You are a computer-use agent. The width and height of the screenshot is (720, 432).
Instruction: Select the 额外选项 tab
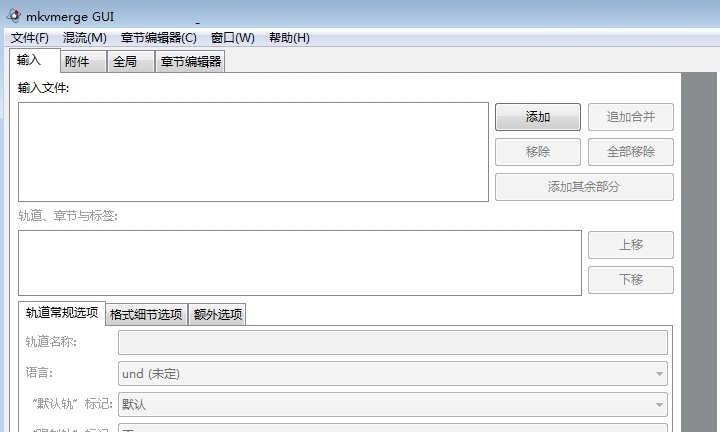217,314
